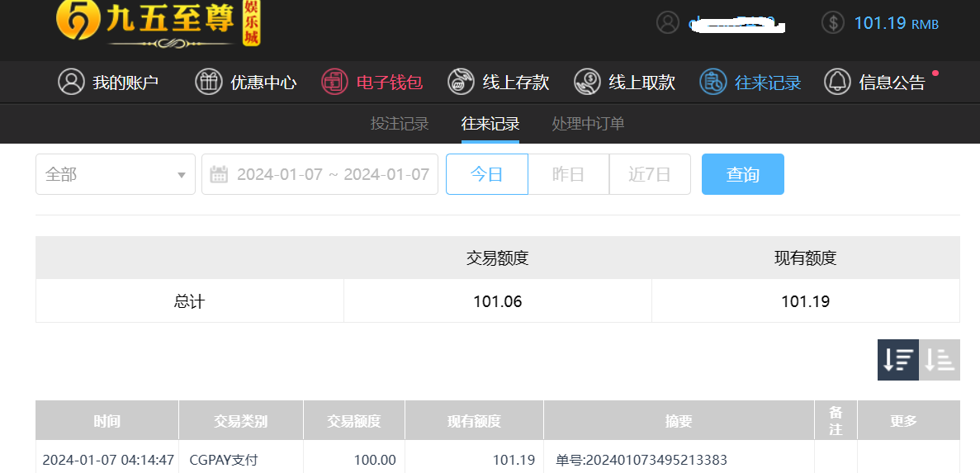
Task: Select the 近7日 date filter
Action: click(x=650, y=173)
